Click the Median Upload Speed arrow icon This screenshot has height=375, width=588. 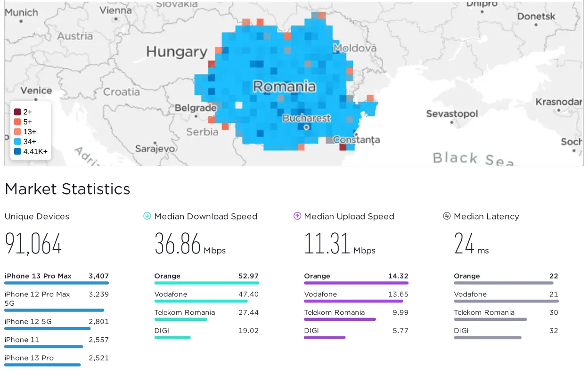click(x=297, y=216)
